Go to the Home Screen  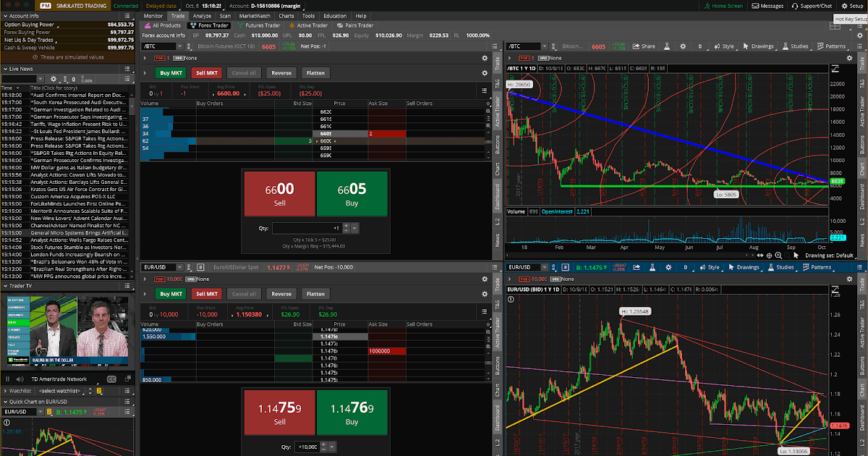click(723, 6)
